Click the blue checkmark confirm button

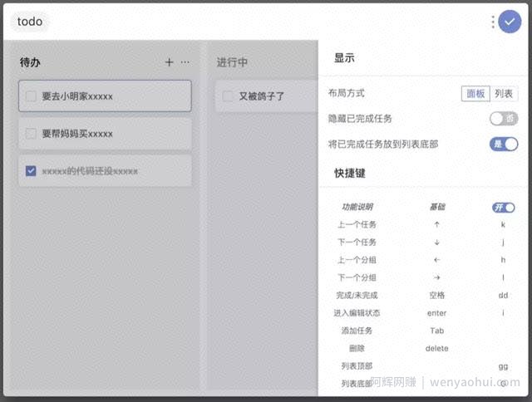[510, 22]
